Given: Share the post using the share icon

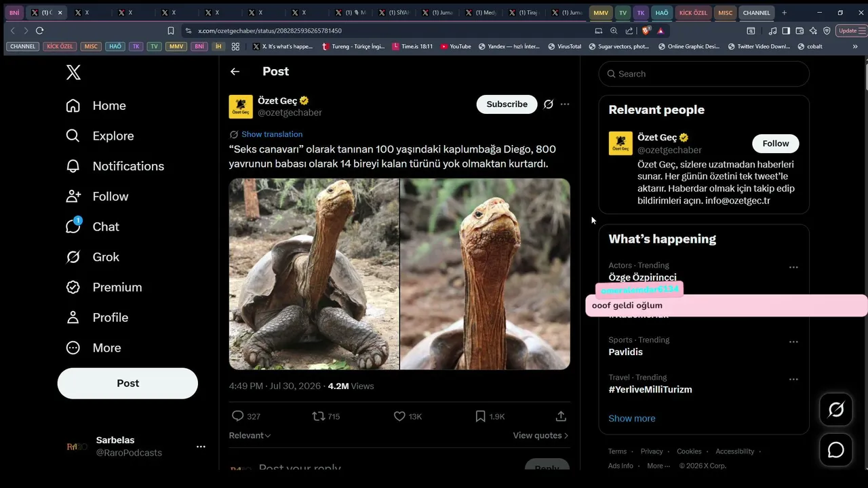Looking at the screenshot, I should tap(561, 416).
